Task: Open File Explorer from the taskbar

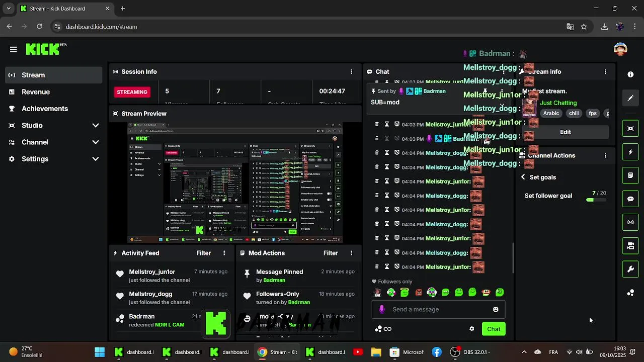Action: (376, 352)
